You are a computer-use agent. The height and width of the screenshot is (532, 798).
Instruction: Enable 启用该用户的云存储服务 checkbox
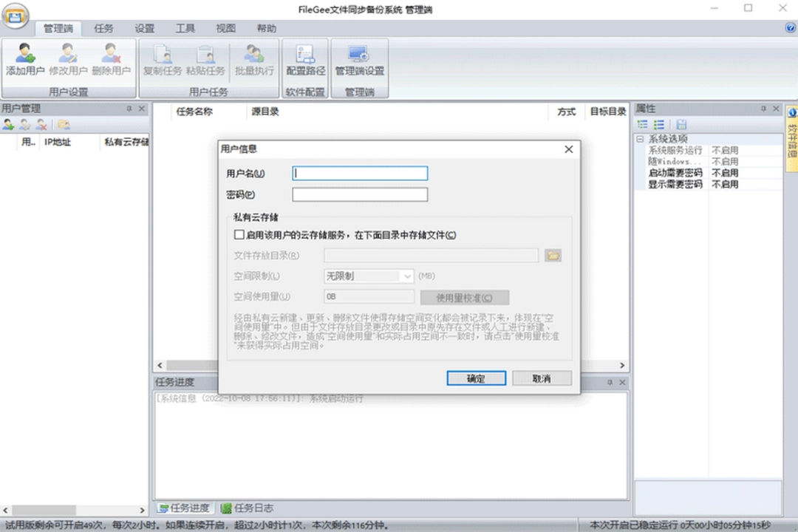tap(239, 234)
